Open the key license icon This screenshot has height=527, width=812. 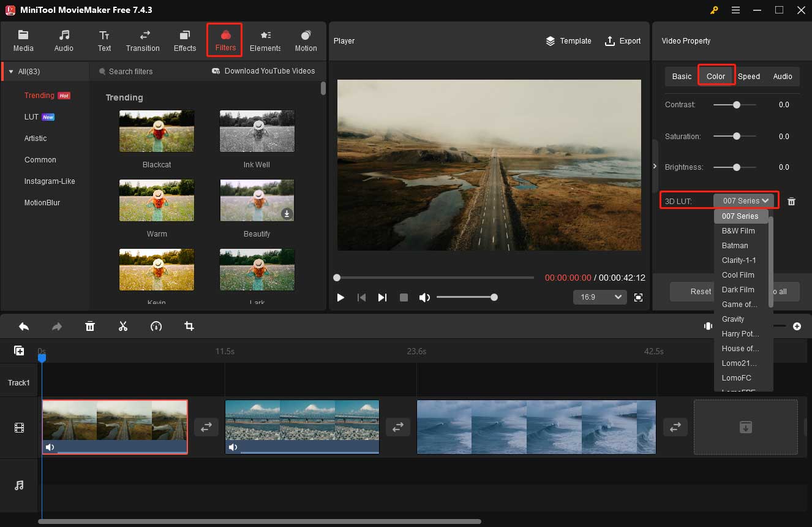coord(714,10)
